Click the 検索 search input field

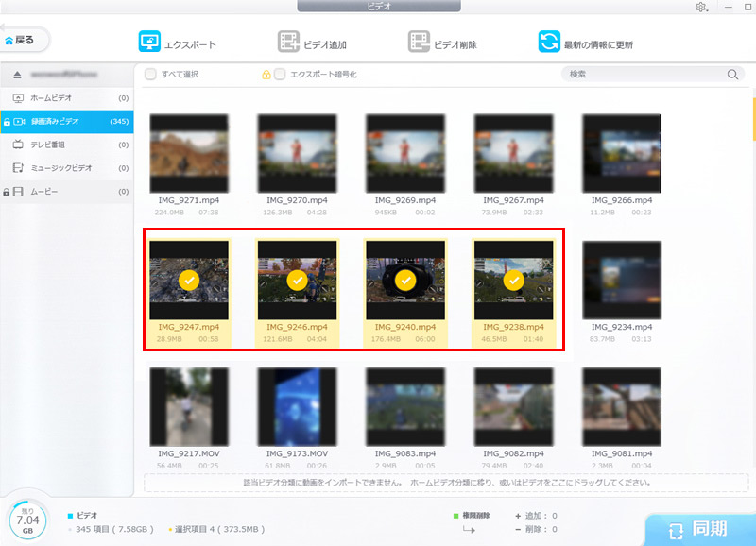point(653,75)
